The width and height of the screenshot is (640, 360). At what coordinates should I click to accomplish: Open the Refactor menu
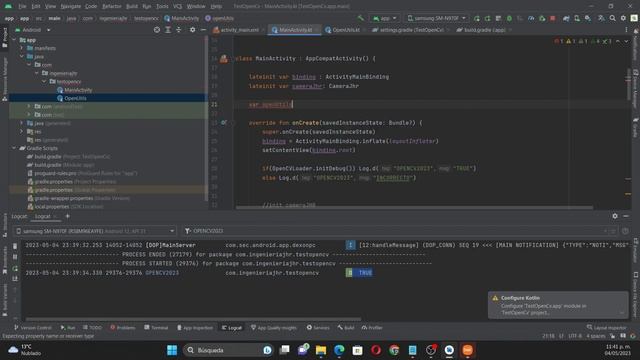(111, 6)
